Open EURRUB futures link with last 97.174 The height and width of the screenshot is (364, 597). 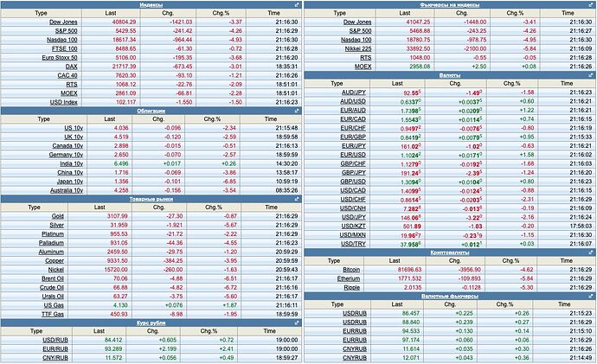coord(355,340)
